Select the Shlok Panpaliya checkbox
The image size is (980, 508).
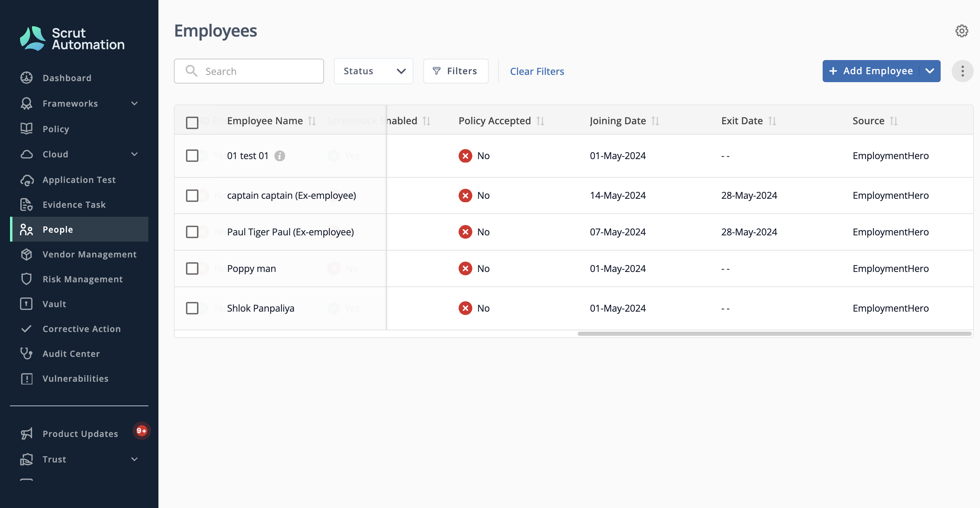(x=192, y=308)
